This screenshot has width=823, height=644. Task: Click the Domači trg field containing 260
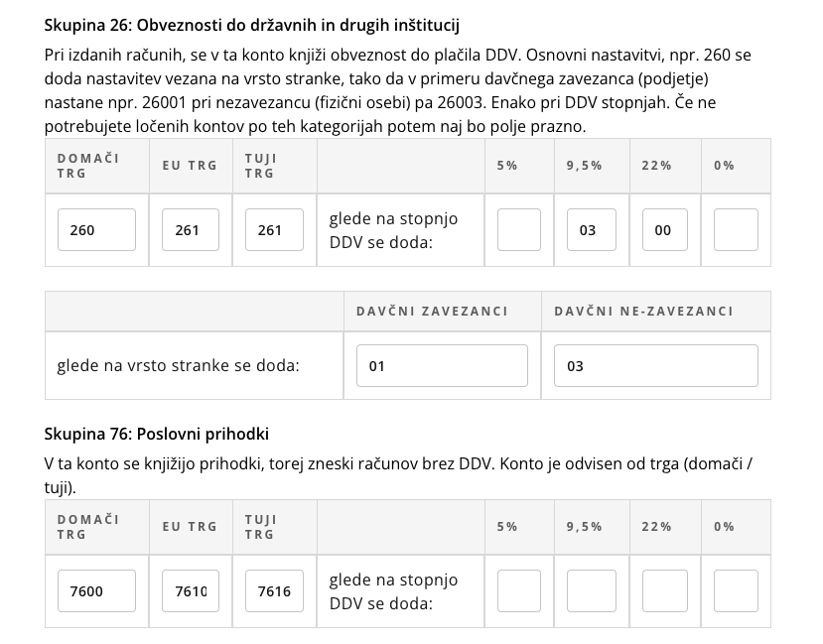coord(96,230)
